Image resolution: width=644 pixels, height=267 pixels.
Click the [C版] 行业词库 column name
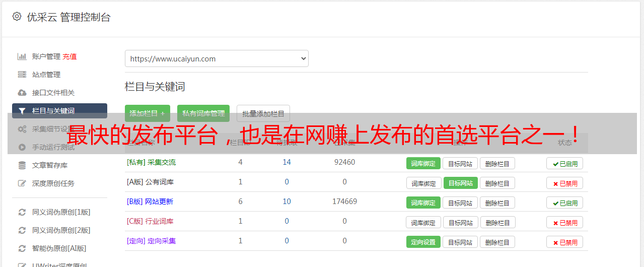click(150, 221)
